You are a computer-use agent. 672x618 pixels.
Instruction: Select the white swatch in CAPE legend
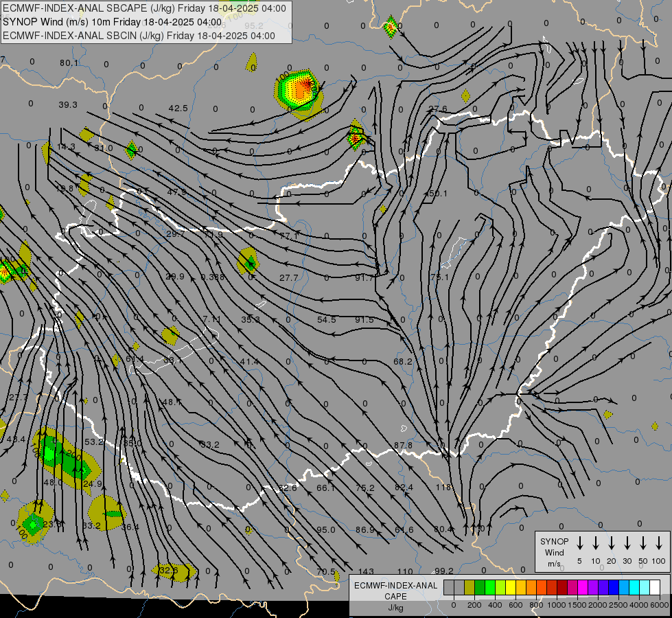point(654,587)
